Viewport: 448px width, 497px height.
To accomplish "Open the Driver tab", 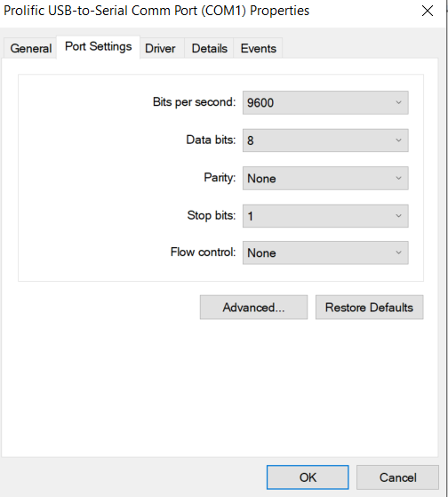I will [160, 49].
